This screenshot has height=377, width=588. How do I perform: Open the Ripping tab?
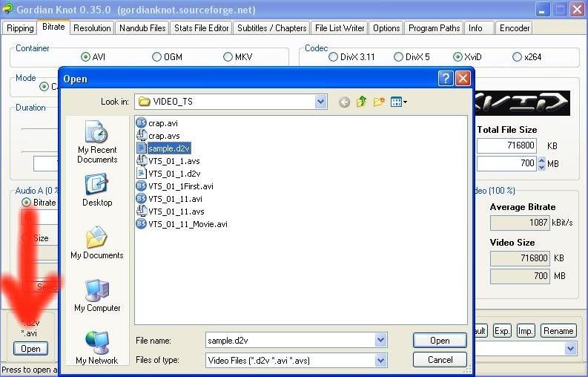[20, 28]
